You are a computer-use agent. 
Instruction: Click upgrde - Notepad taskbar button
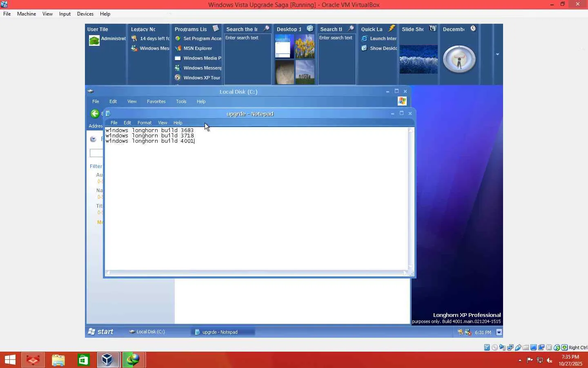[223, 332]
